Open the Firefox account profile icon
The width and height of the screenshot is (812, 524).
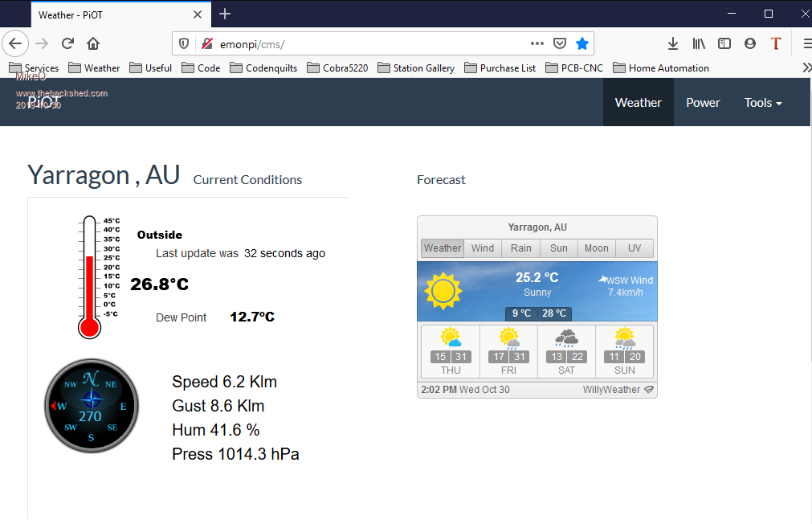click(x=750, y=43)
